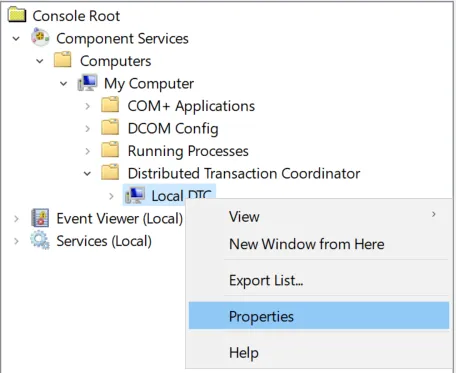Click the Running Processes folder icon
Viewport: 456px width, 373px height.
click(x=110, y=150)
